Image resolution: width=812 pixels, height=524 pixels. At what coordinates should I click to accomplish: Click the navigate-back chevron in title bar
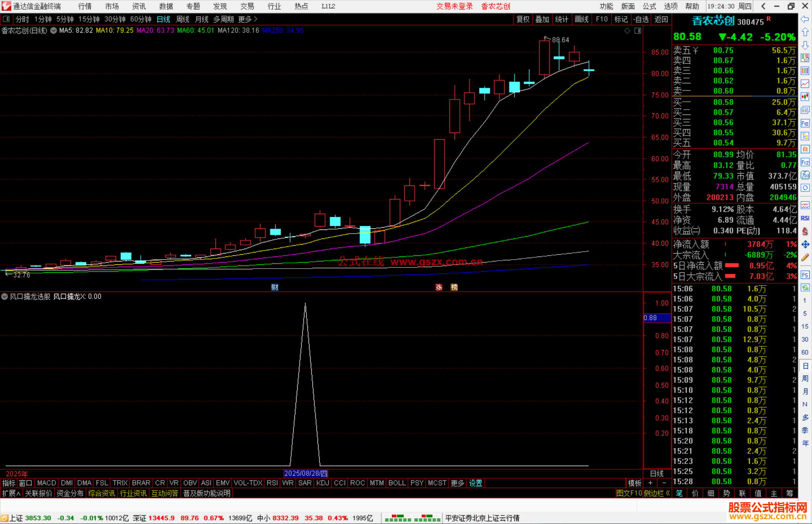coord(763,6)
